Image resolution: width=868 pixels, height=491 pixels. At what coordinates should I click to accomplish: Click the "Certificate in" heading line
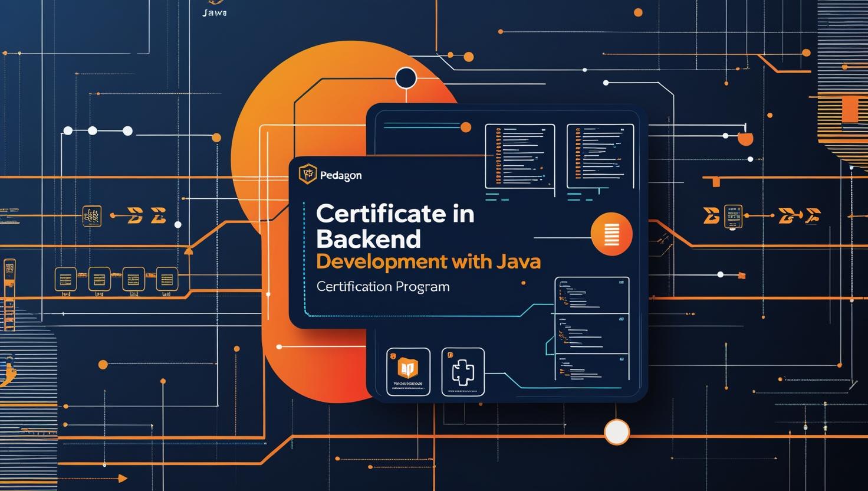[395, 214]
